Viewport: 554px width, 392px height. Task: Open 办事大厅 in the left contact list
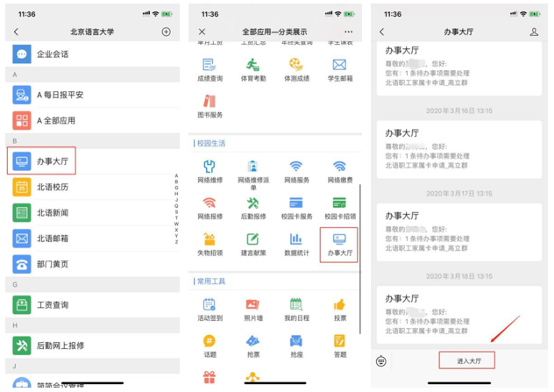click(x=51, y=160)
